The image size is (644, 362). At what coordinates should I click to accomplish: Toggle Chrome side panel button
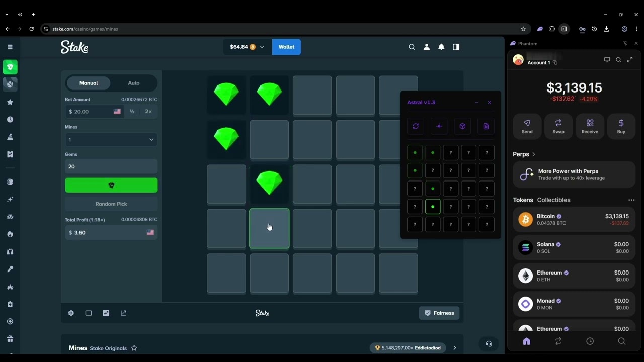pyautogui.click(x=564, y=29)
